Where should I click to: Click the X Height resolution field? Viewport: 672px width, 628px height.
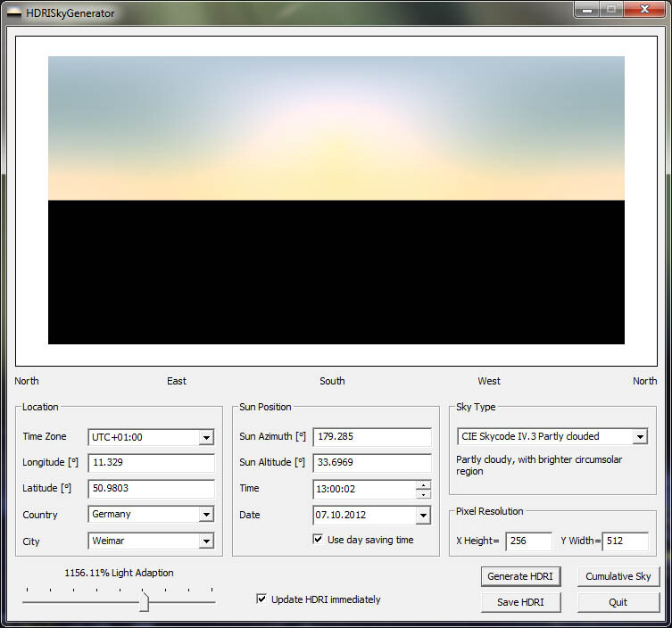[x=529, y=541]
